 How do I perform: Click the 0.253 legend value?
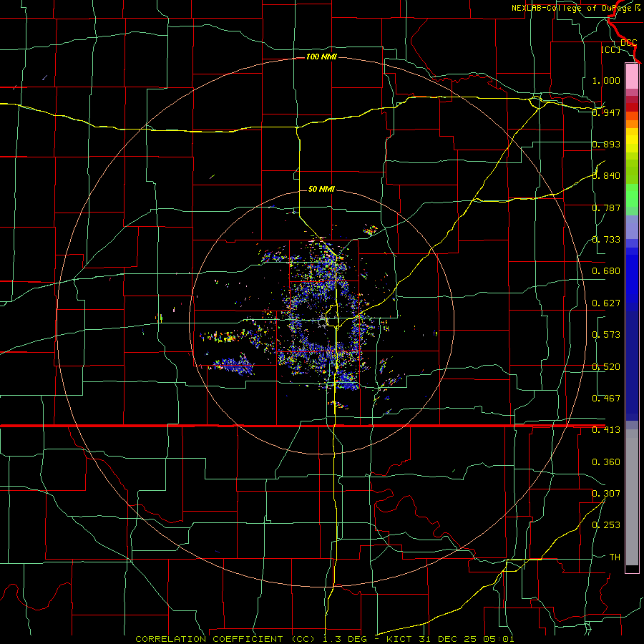[606, 525]
